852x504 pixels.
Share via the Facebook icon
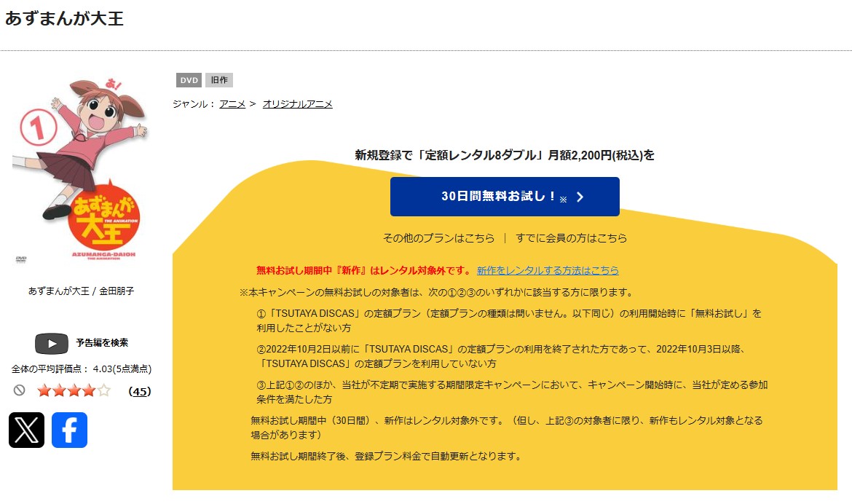pos(69,430)
